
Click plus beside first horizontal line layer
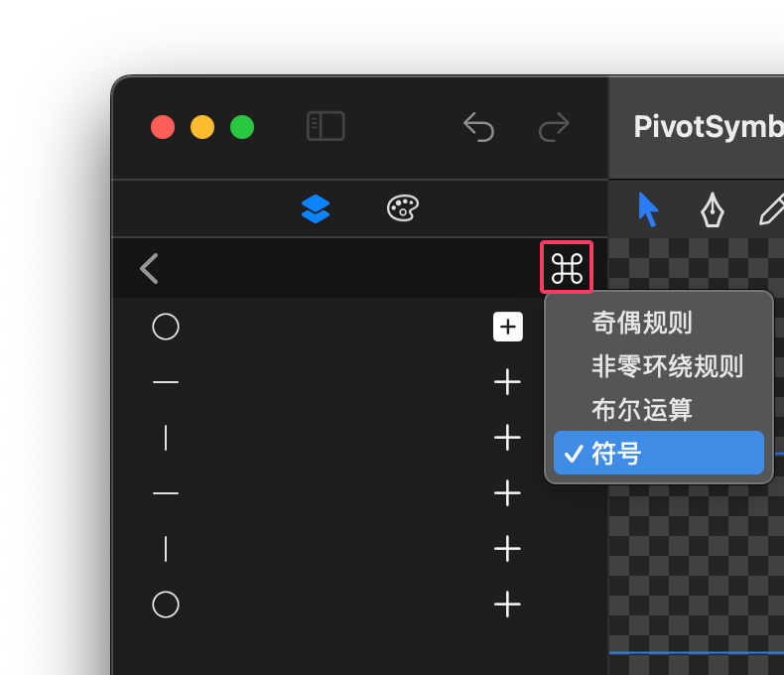coord(507,382)
